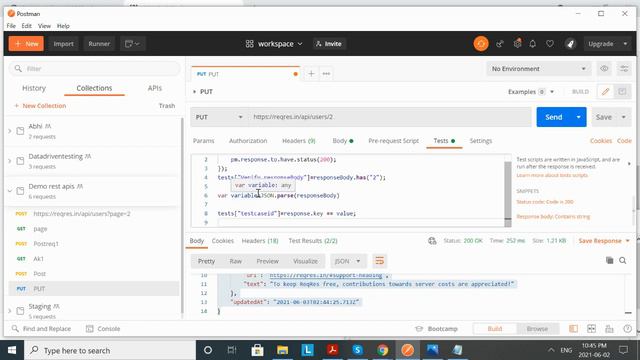
Task: Open the File menu
Action: 11,26
